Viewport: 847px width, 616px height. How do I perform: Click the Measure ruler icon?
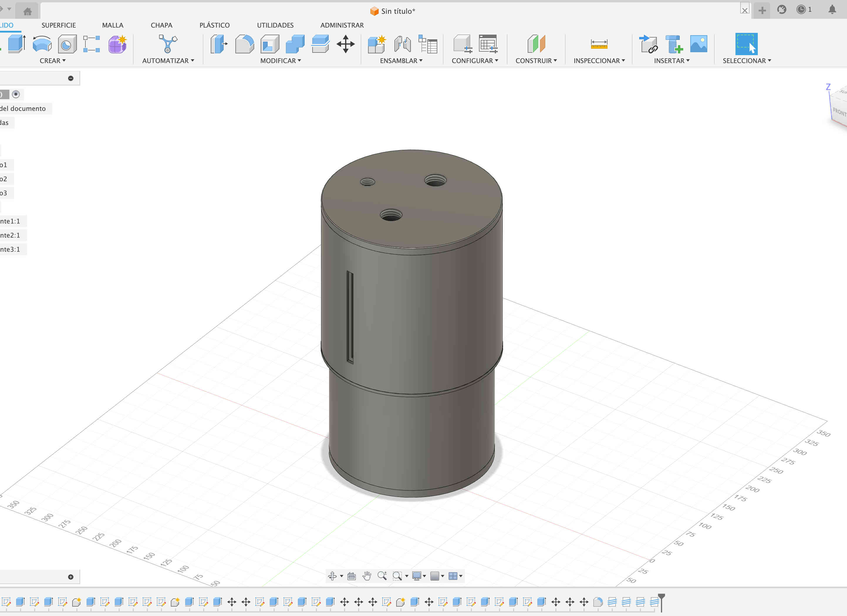(599, 44)
